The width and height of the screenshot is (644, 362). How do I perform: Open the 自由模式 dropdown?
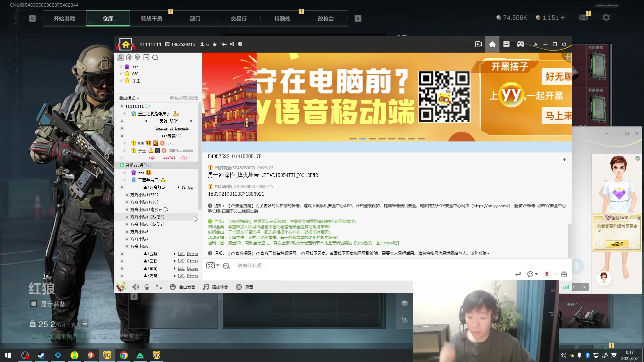tap(129, 98)
